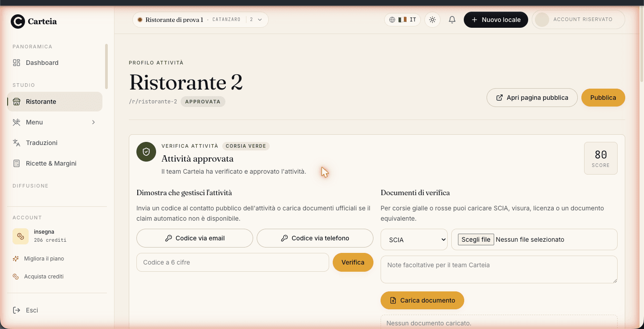Click Migliora il piano link
The width and height of the screenshot is (644, 329).
[44, 259]
